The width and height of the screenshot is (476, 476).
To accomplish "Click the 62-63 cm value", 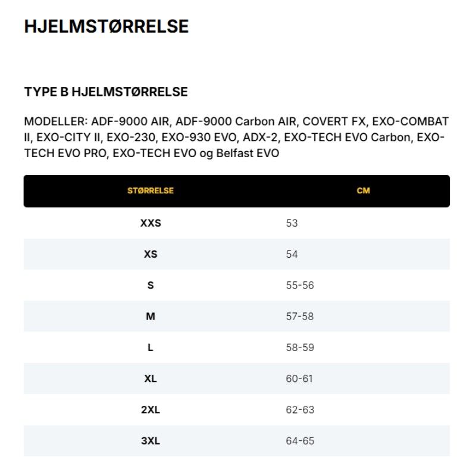I will (x=300, y=410).
